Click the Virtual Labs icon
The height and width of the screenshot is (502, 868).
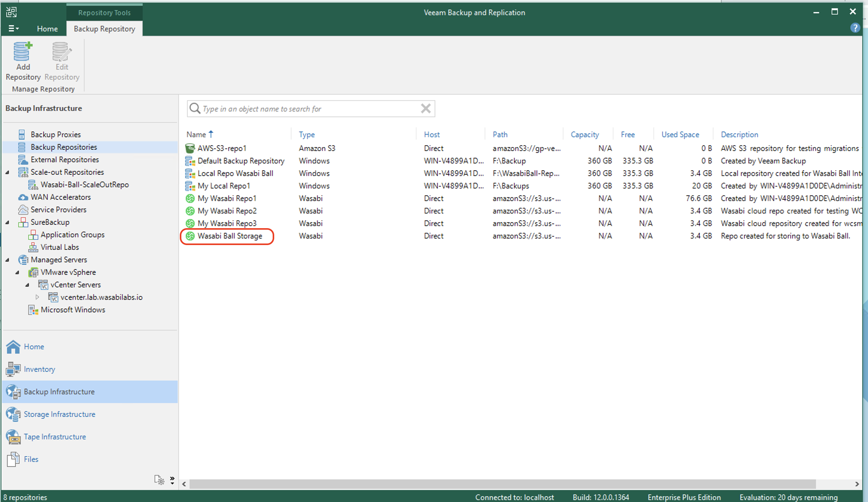33,247
